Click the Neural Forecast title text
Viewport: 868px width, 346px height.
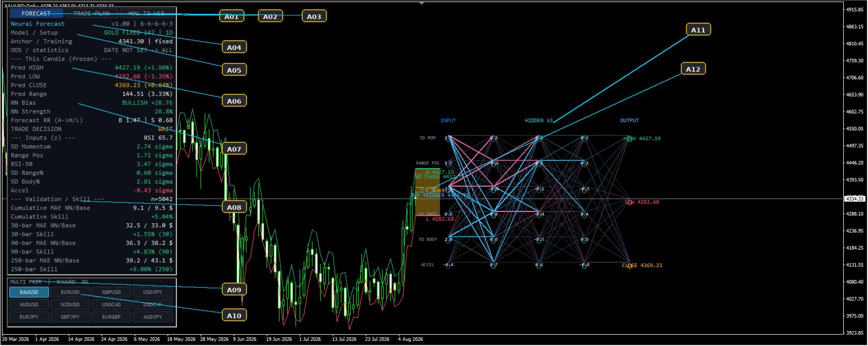tap(38, 24)
